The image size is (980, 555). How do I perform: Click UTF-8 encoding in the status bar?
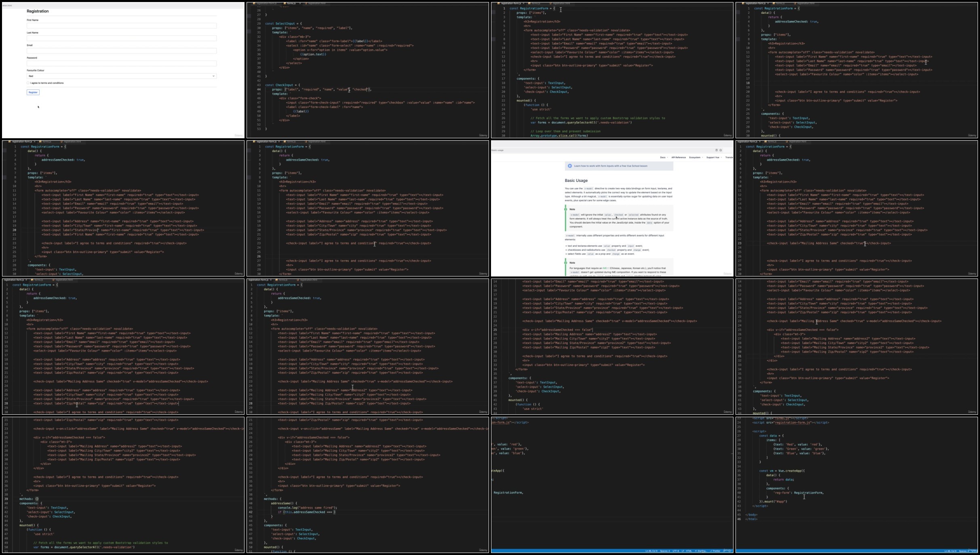676,551
